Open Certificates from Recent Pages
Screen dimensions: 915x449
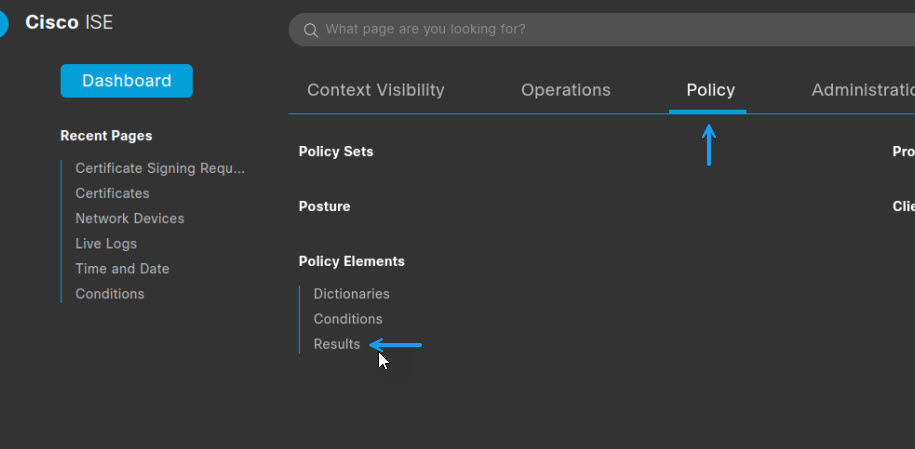tap(112, 193)
